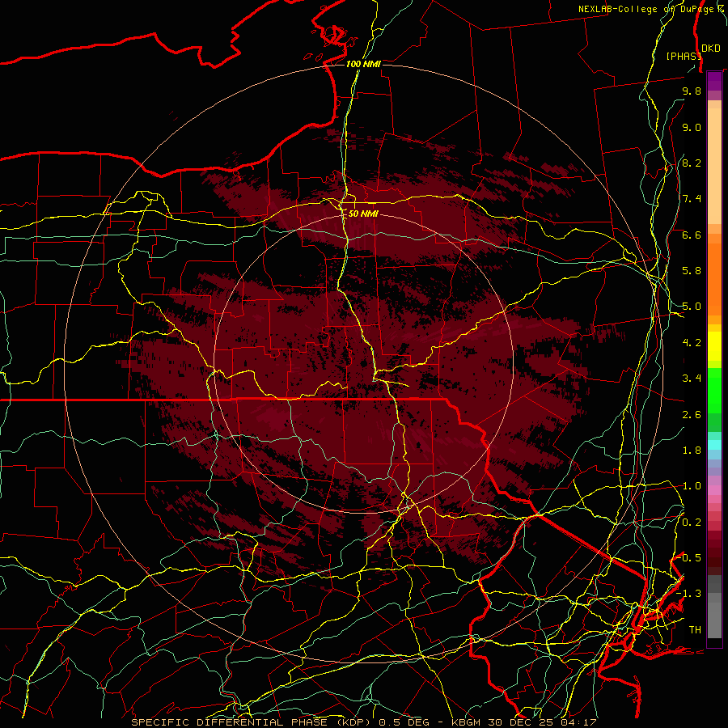The width and height of the screenshot is (728, 728).
Task: Click the 2.6 scale value
Action: 692,415
